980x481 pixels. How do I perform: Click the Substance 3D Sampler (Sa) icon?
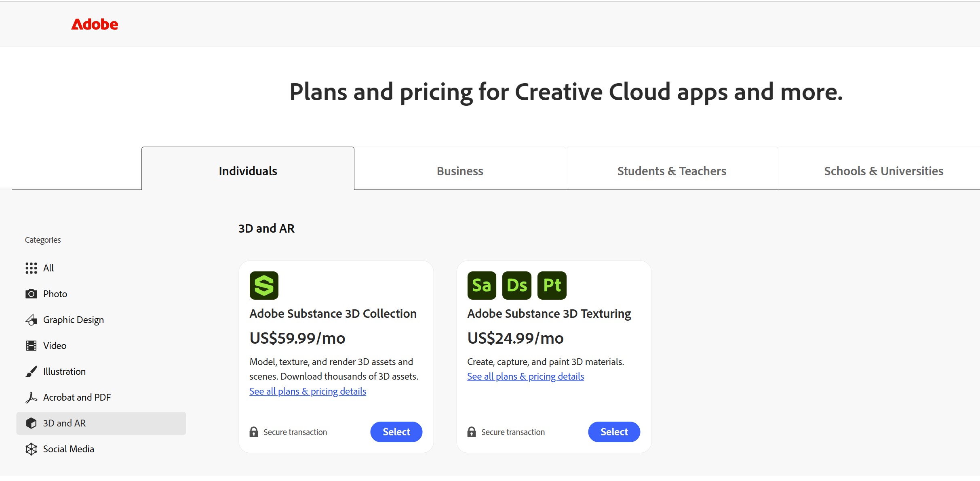(x=482, y=286)
